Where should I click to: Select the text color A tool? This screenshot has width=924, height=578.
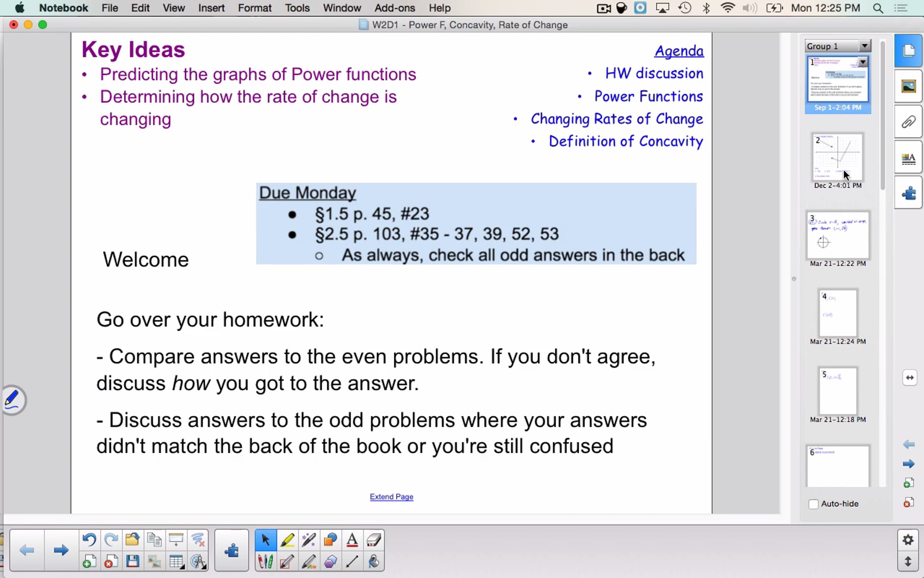click(x=352, y=540)
